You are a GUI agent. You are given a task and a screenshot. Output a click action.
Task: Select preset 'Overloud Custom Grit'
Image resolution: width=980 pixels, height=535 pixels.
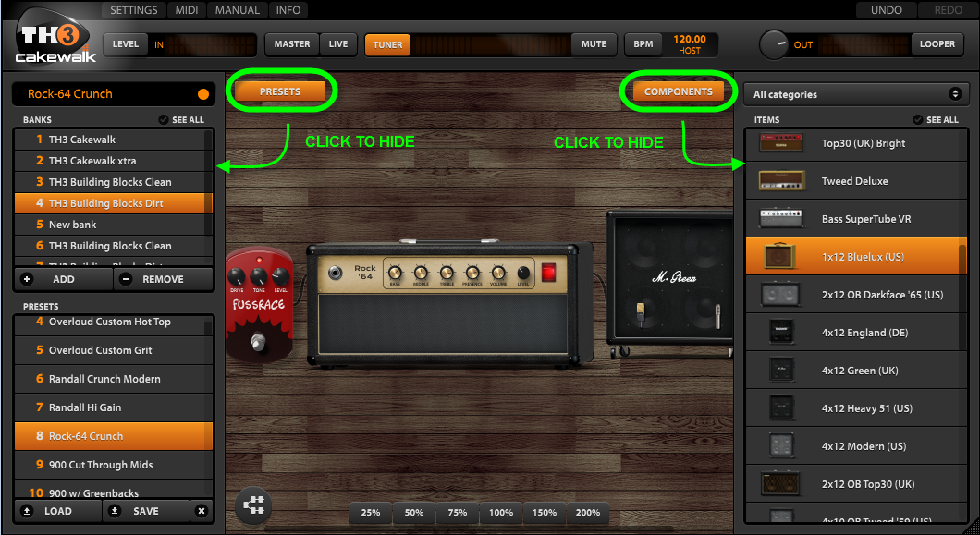(113, 350)
